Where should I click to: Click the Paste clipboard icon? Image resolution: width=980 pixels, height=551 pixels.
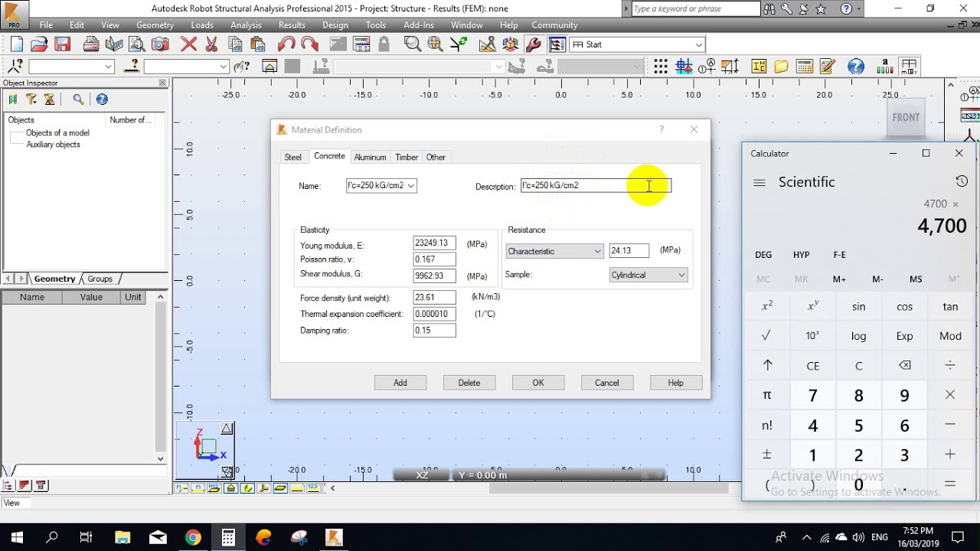[257, 44]
